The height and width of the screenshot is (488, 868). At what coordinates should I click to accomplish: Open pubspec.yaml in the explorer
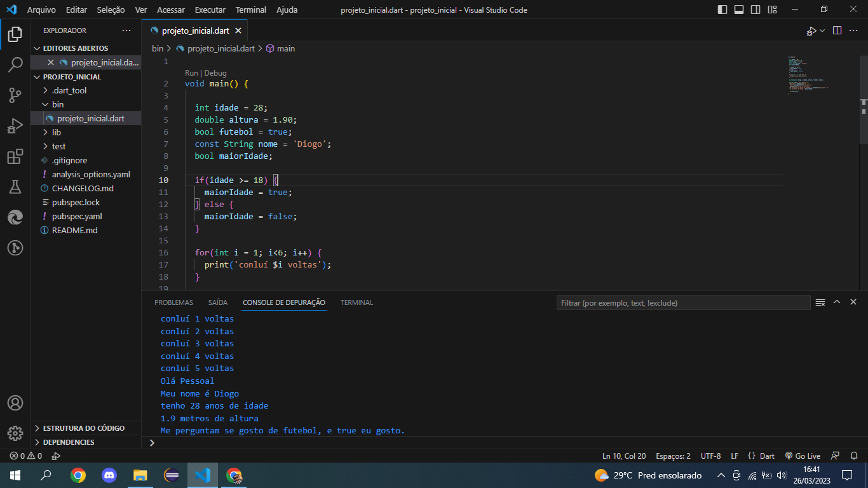[x=86, y=216]
